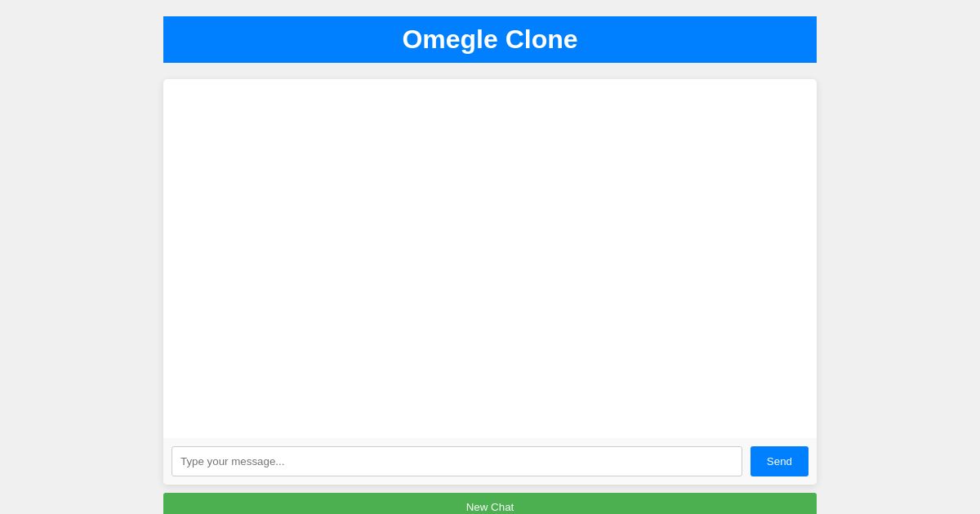
Task: Start a new conversation via New Chat
Action: [x=490, y=507]
